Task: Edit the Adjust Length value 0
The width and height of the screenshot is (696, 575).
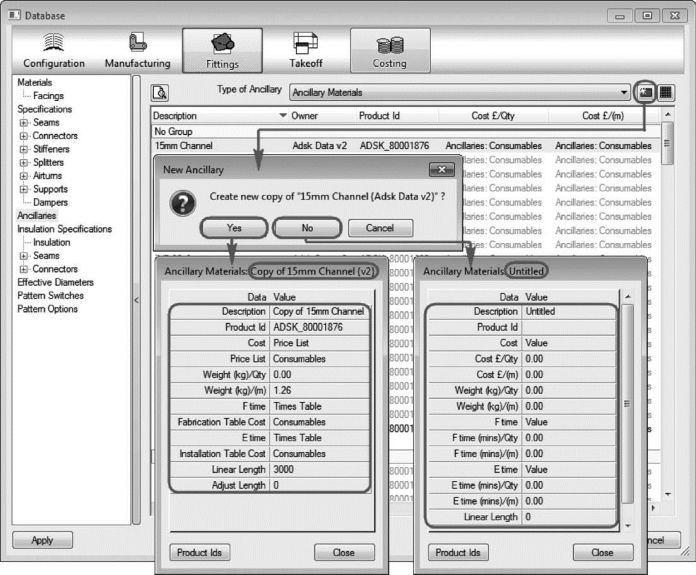Action: point(320,485)
